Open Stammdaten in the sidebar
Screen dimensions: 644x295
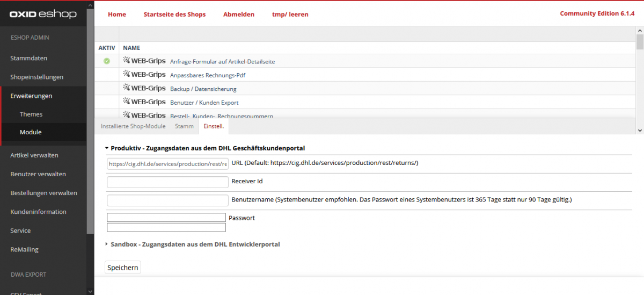coord(28,58)
